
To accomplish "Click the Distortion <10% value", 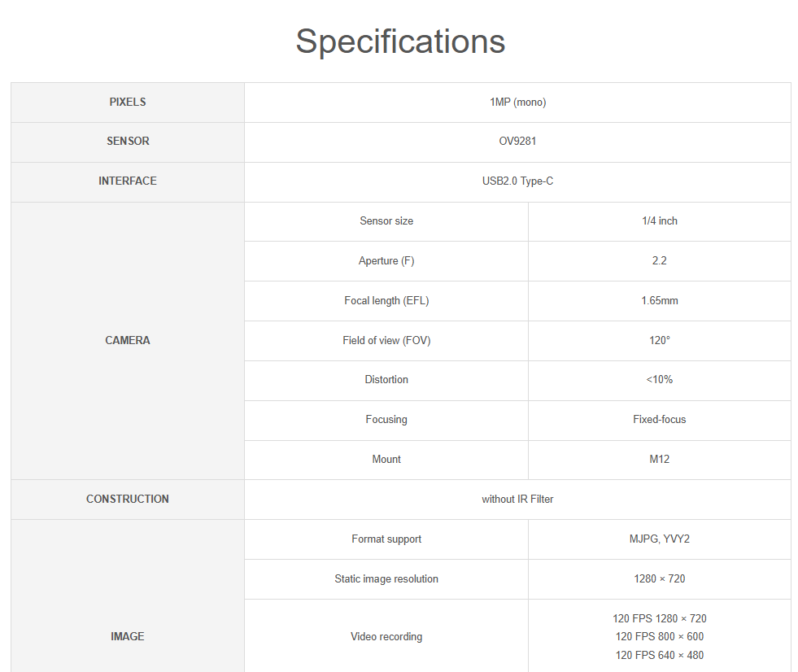I will coord(660,379).
